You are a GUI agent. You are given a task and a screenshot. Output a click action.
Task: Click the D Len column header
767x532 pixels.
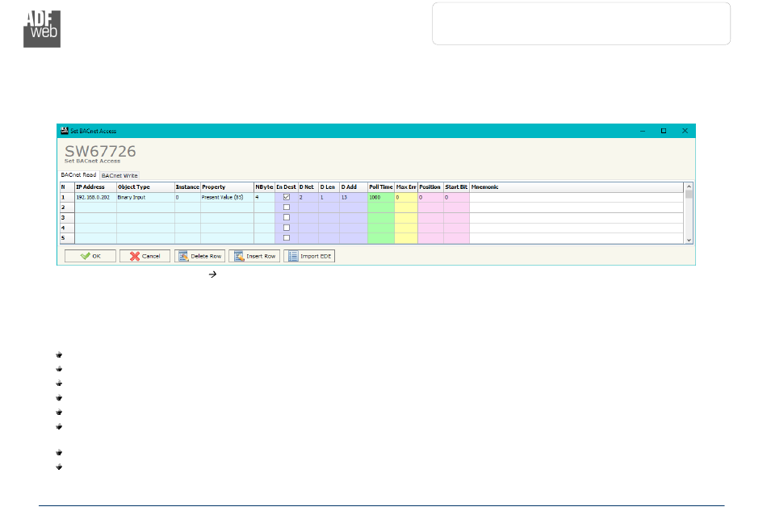point(329,187)
